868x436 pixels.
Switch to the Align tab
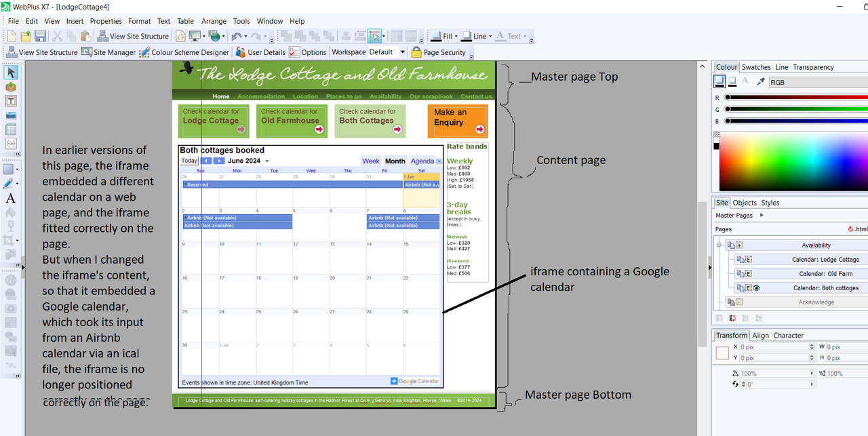pyautogui.click(x=760, y=335)
